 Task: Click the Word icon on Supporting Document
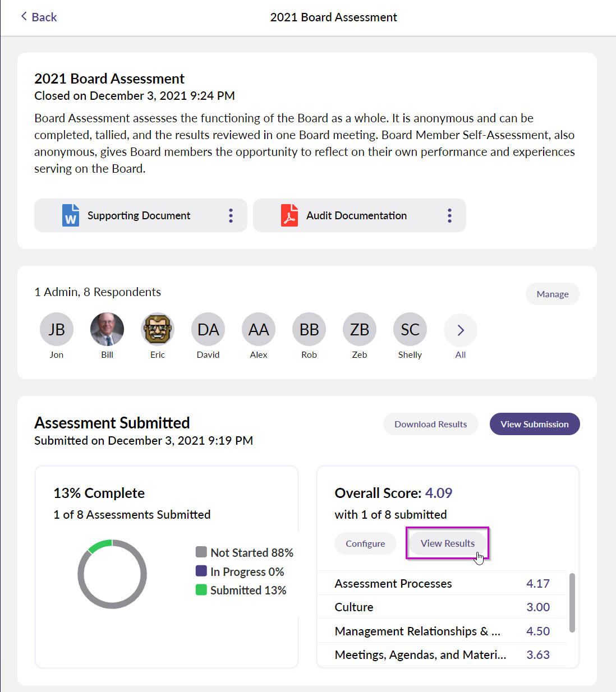[71, 215]
